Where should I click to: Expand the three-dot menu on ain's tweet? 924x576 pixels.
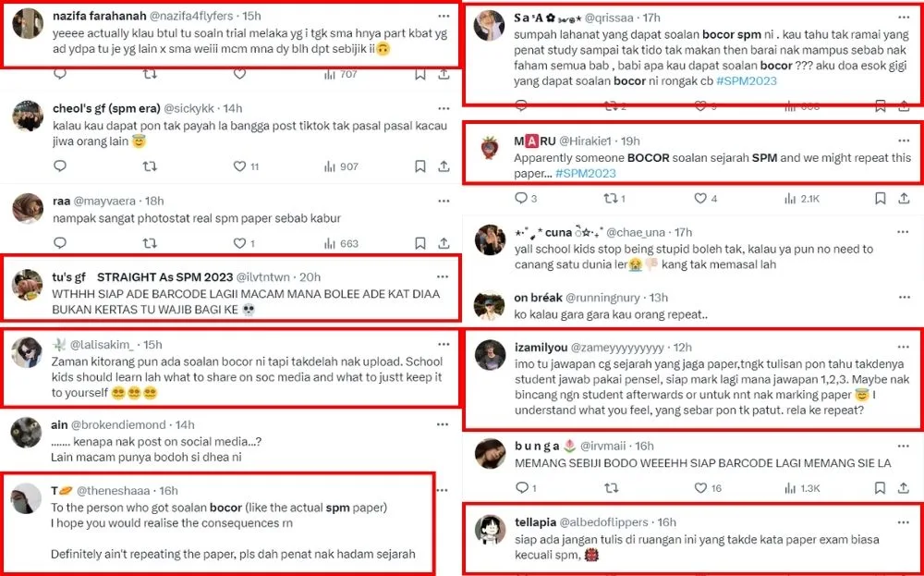tap(444, 424)
